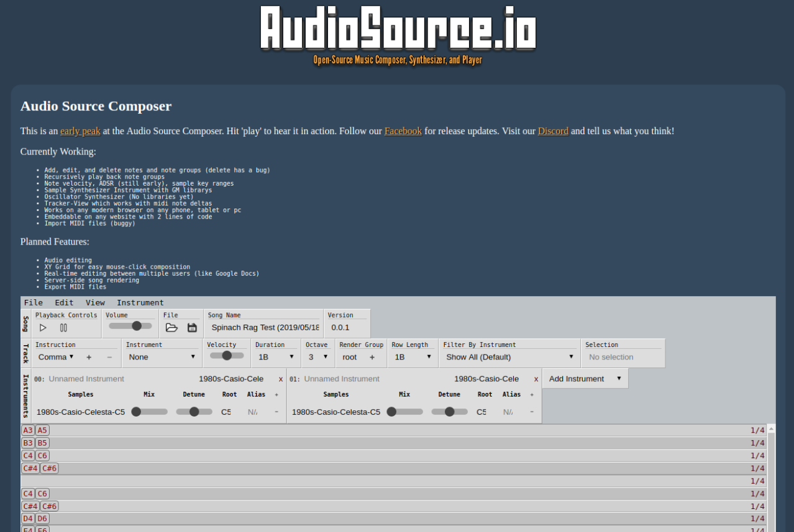794x532 pixels.
Task: Save the song with the save icon
Action: 193,327
